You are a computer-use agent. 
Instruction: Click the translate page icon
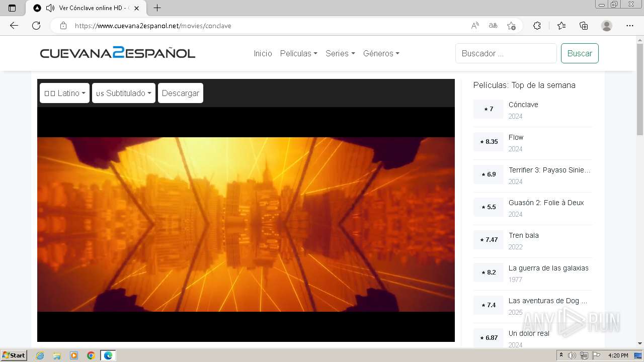(493, 26)
